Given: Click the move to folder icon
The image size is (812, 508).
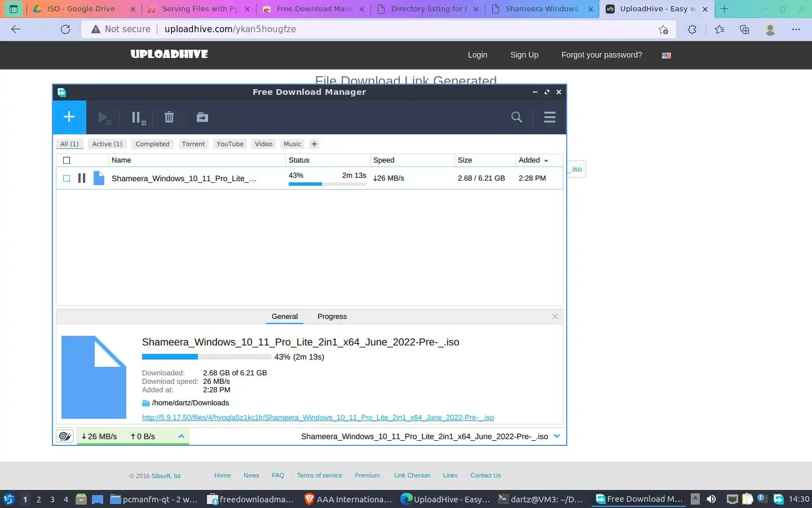Looking at the screenshot, I should [202, 117].
